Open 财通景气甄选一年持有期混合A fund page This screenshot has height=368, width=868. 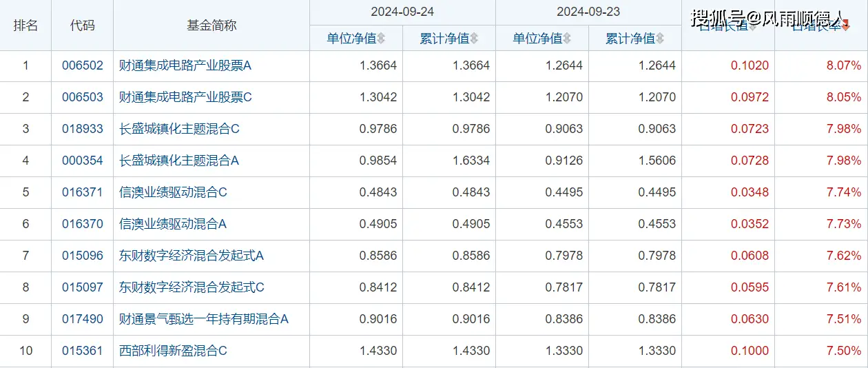pos(204,319)
